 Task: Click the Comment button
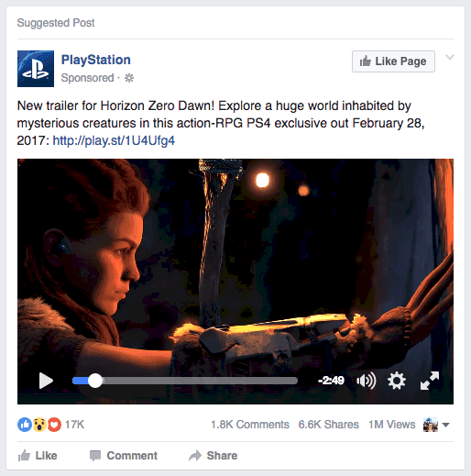click(124, 456)
